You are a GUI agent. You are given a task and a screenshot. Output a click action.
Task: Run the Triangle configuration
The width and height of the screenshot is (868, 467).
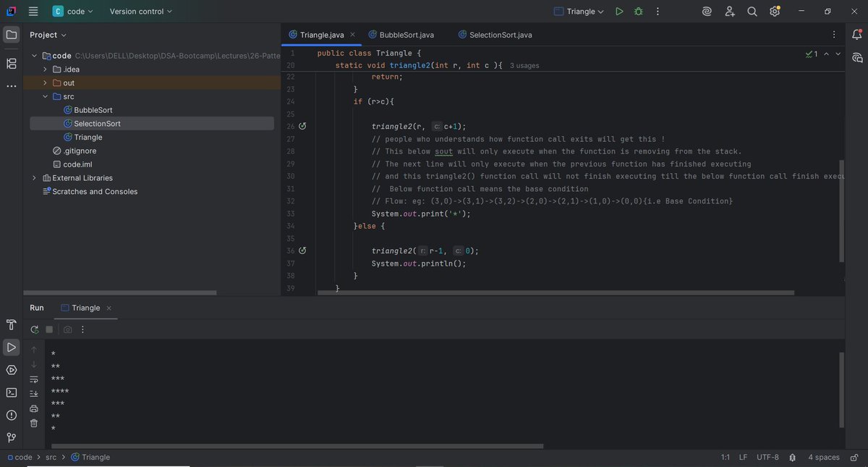pos(619,12)
